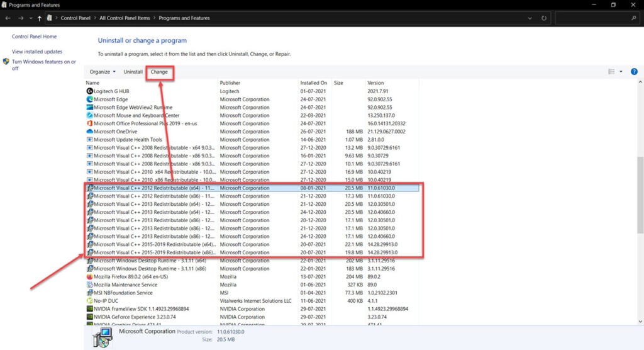Click the All Control Panel Items breadcrumb
The width and height of the screenshot is (644, 350).
pyautogui.click(x=125, y=18)
